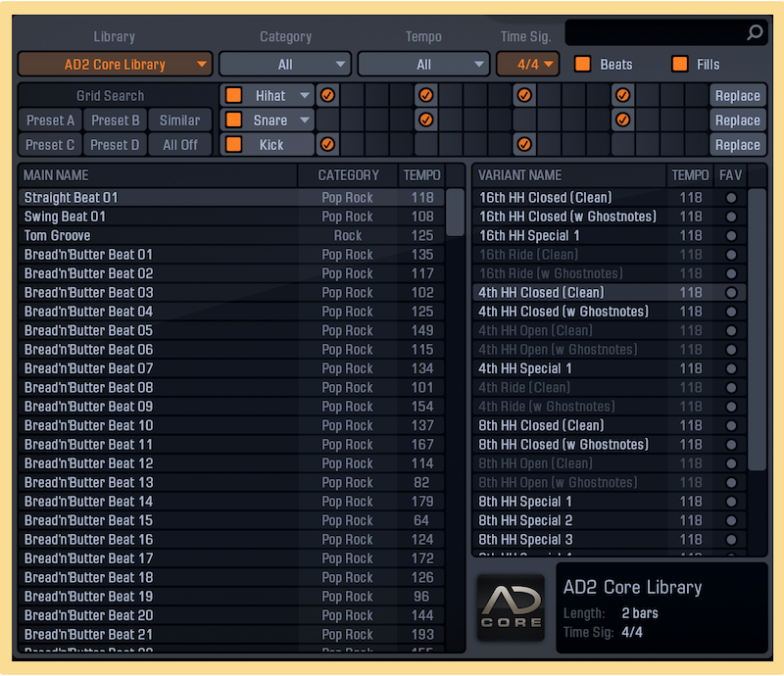This screenshot has width=784, height=676.
Task: Sort by CATEGORY column header
Action: pos(348,175)
